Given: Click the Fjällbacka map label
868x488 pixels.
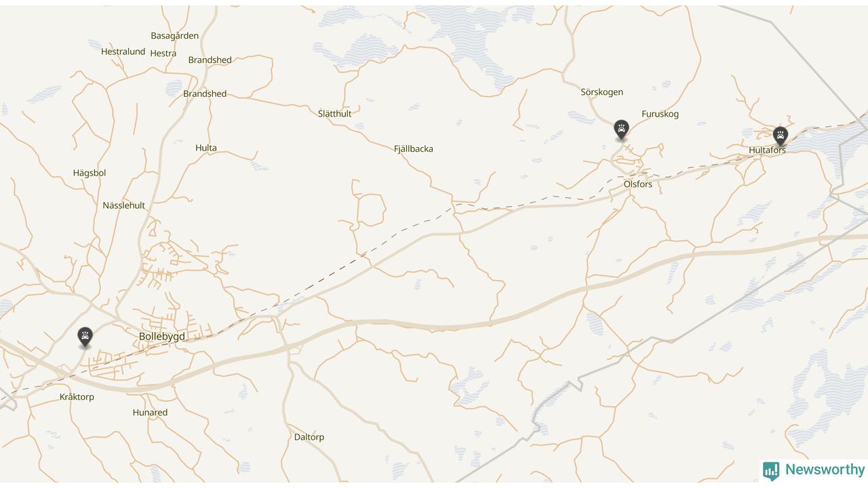Looking at the screenshot, I should 414,149.
